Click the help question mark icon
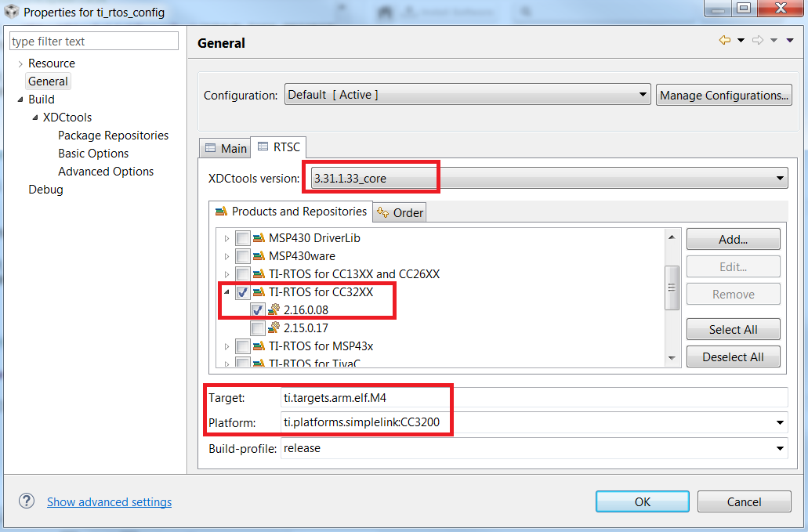 pyautogui.click(x=27, y=501)
